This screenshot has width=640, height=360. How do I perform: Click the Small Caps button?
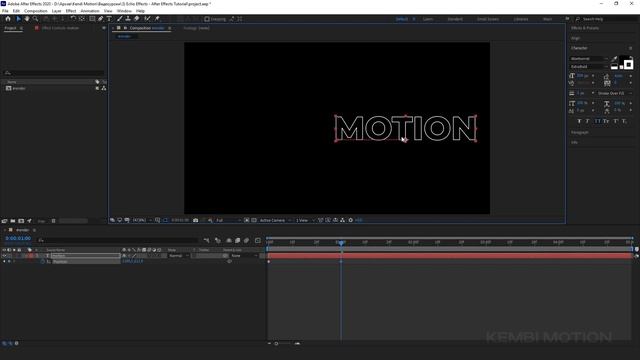tap(606, 121)
